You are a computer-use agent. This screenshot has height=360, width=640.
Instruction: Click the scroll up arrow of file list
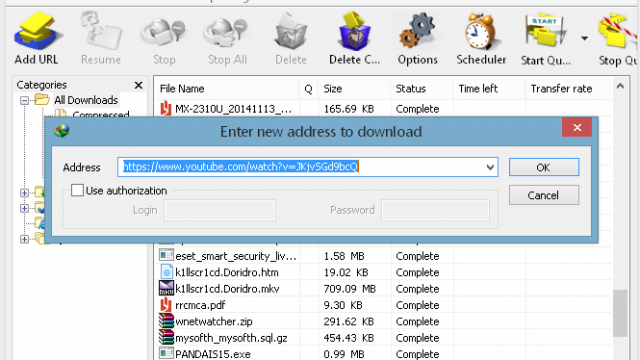point(620,86)
